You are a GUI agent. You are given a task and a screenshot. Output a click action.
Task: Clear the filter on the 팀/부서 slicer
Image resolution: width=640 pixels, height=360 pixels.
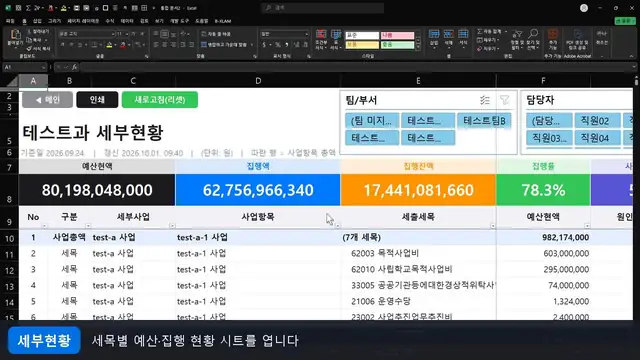[x=505, y=100]
